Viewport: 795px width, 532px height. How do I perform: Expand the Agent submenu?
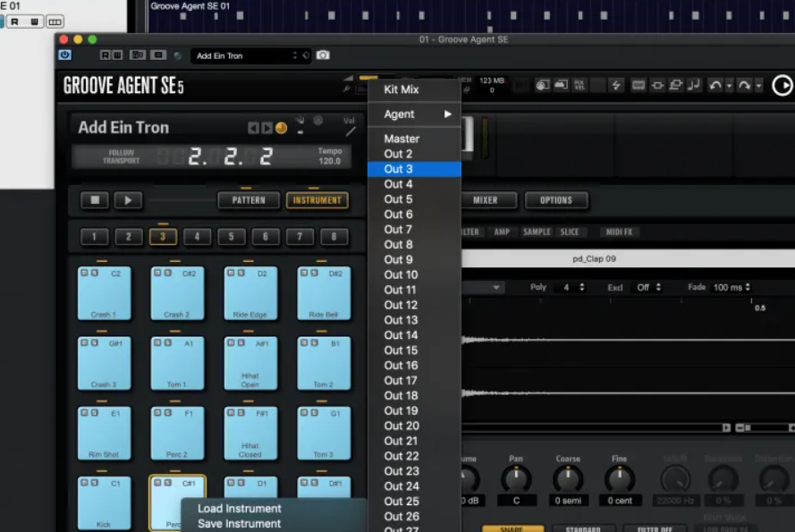coord(414,114)
